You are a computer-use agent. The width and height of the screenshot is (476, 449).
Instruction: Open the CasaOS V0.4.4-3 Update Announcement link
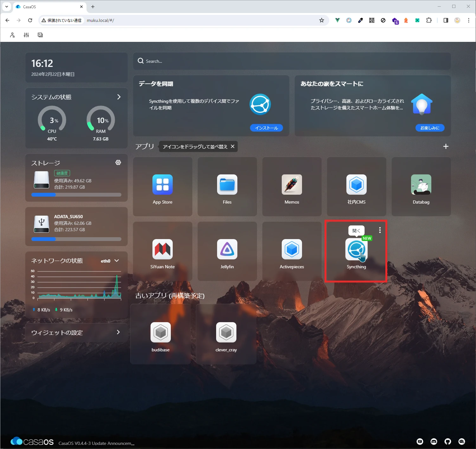pos(96,443)
